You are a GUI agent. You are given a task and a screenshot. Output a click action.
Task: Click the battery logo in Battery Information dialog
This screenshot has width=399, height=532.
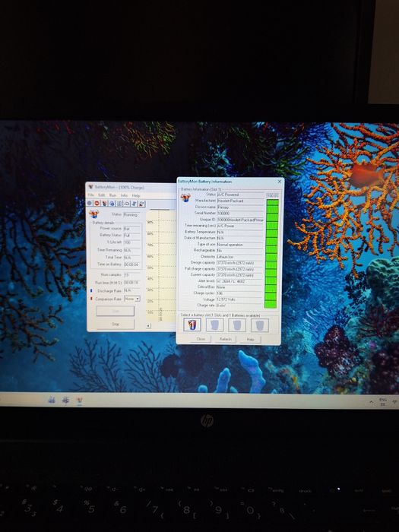click(x=185, y=198)
